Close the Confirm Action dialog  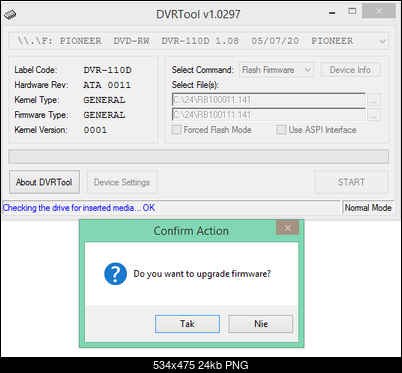click(x=287, y=228)
